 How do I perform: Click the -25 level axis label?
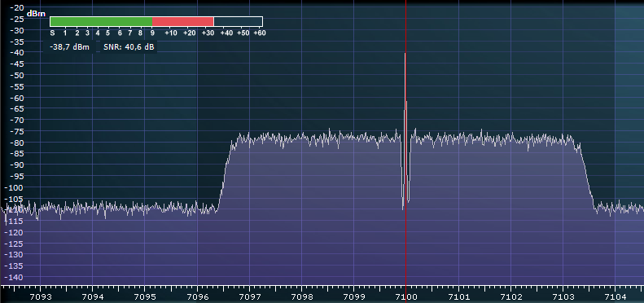point(17,19)
